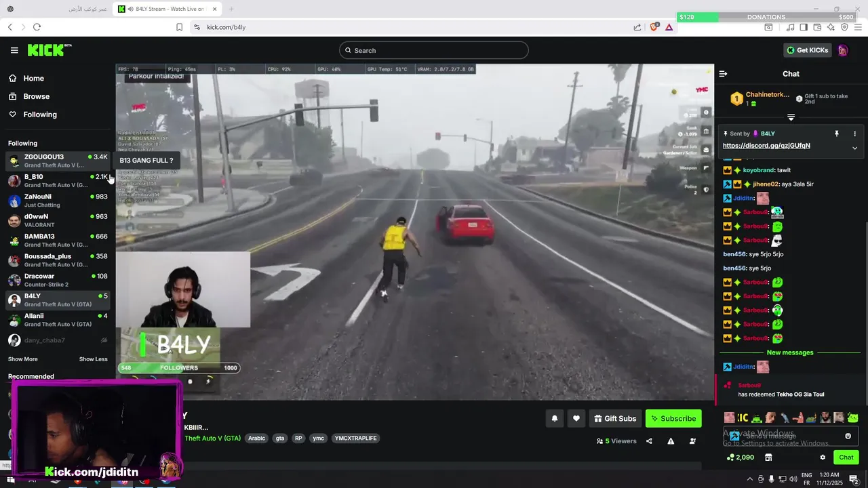
Task: Toggle stream notifications bell
Action: (554, 419)
